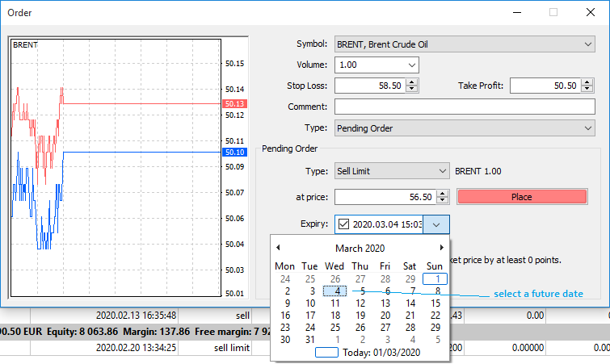Image resolution: width=610 pixels, height=364 pixels.
Task: Choose March 31 in the calendar
Action: point(309,339)
